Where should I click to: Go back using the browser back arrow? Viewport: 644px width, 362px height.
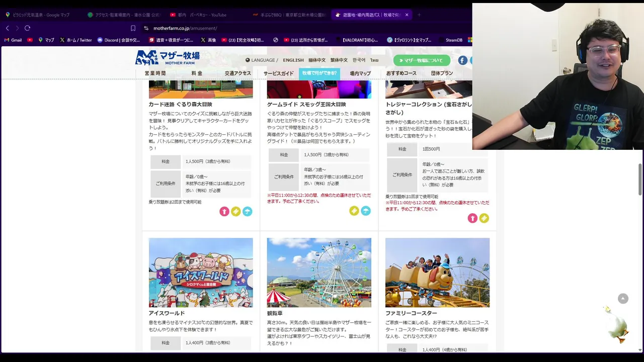coord(8,28)
